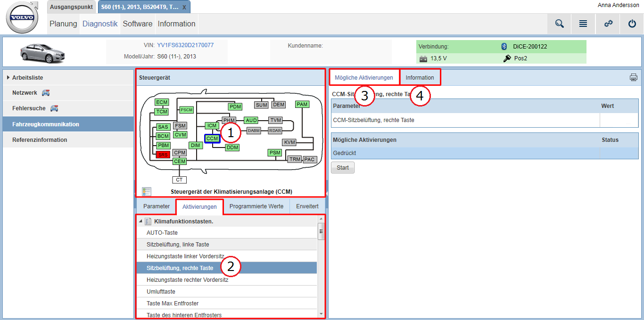Select the red SRS control unit

click(x=163, y=155)
